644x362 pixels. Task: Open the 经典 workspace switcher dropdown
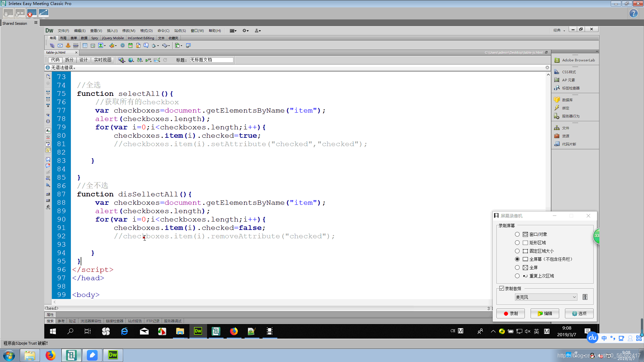click(559, 30)
